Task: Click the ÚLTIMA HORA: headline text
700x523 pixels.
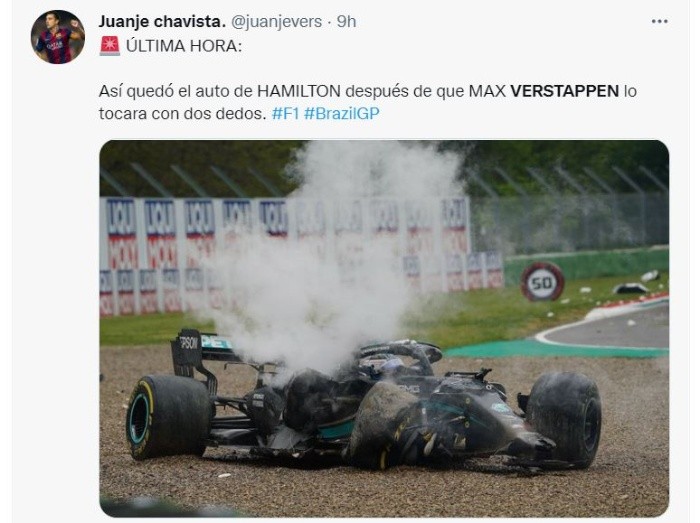Action: click(184, 46)
